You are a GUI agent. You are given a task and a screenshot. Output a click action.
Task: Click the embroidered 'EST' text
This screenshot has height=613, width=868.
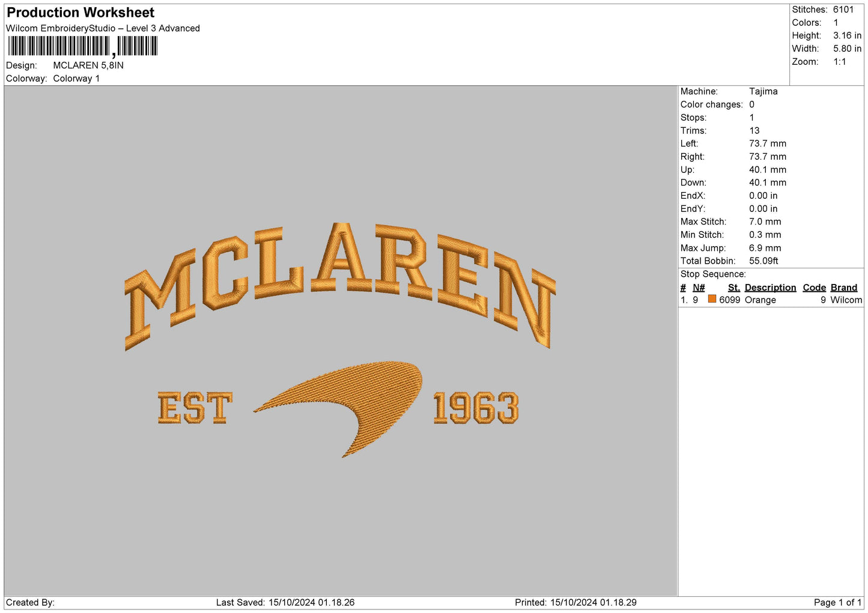pos(195,408)
